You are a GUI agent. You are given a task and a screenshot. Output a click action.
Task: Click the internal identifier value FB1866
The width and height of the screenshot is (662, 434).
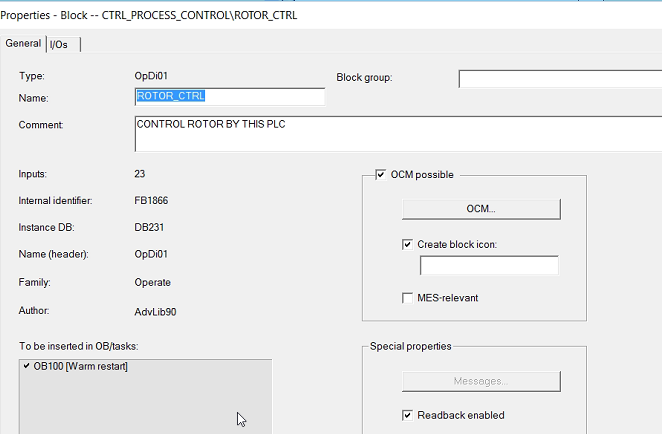pos(151,201)
